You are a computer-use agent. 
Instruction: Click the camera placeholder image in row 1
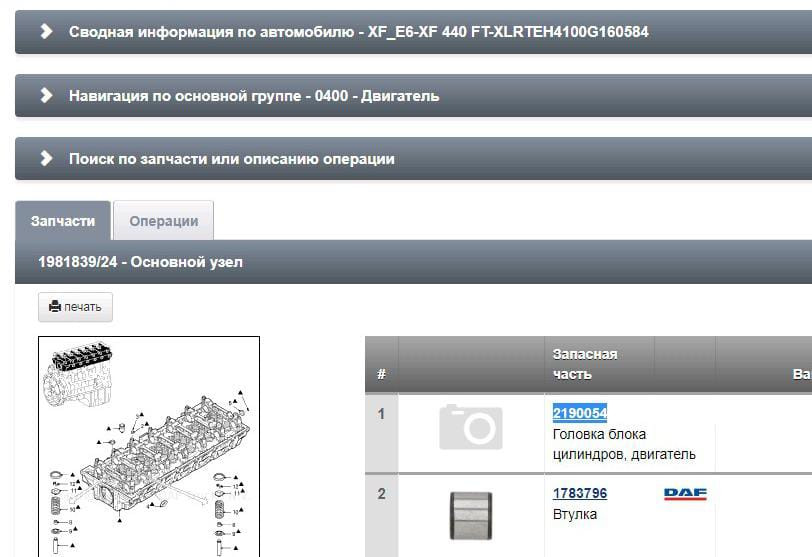(x=471, y=427)
